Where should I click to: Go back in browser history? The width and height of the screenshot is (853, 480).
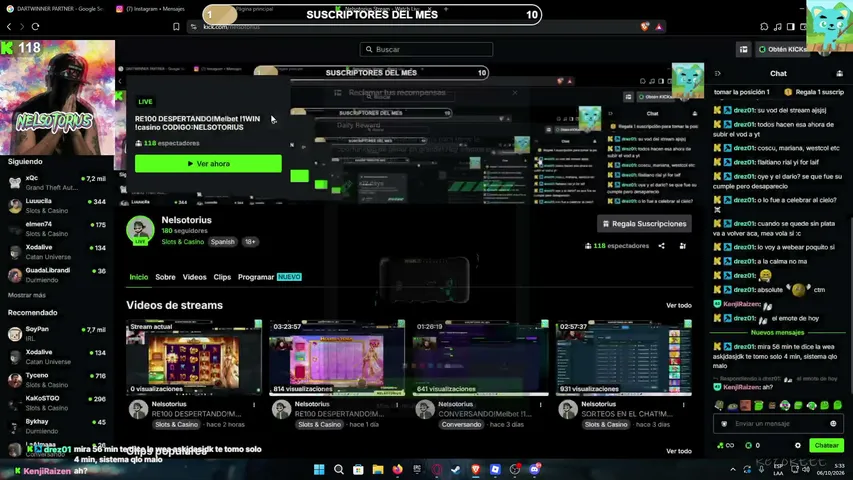coord(9,26)
